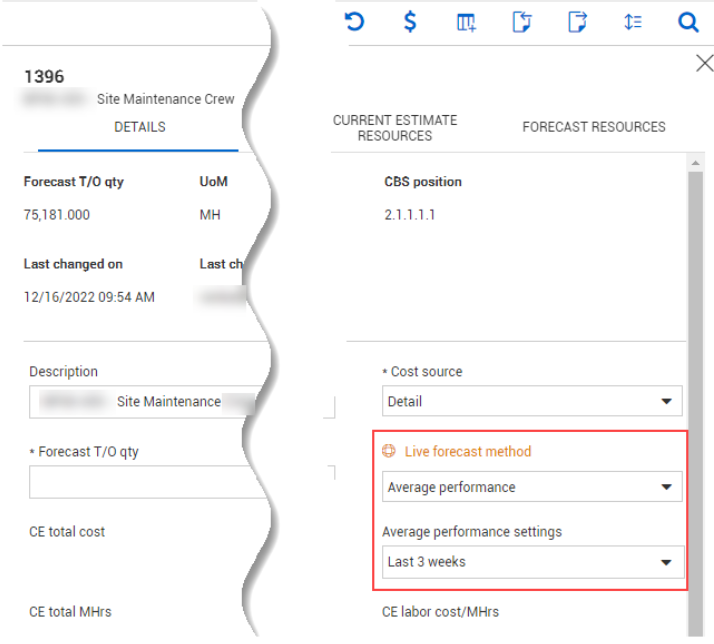Switch to the DETAILS tab
The image size is (714, 644).
click(139, 127)
